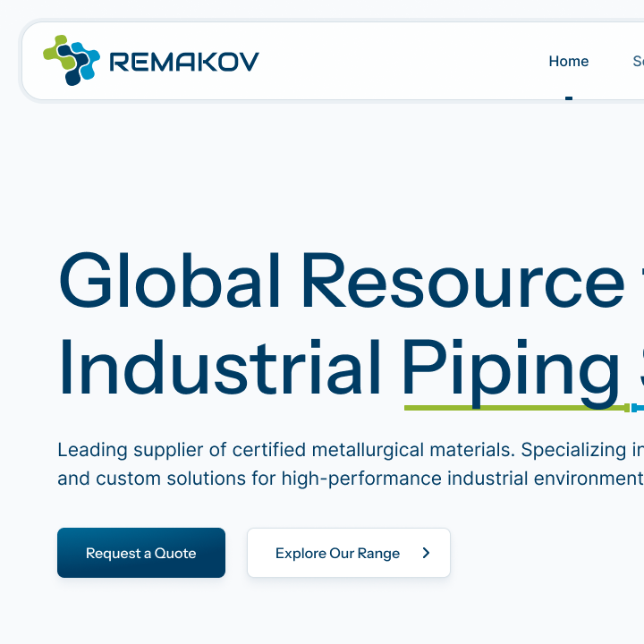Click the active indicator below Home
The height and width of the screenshot is (644, 644).
(x=568, y=97)
